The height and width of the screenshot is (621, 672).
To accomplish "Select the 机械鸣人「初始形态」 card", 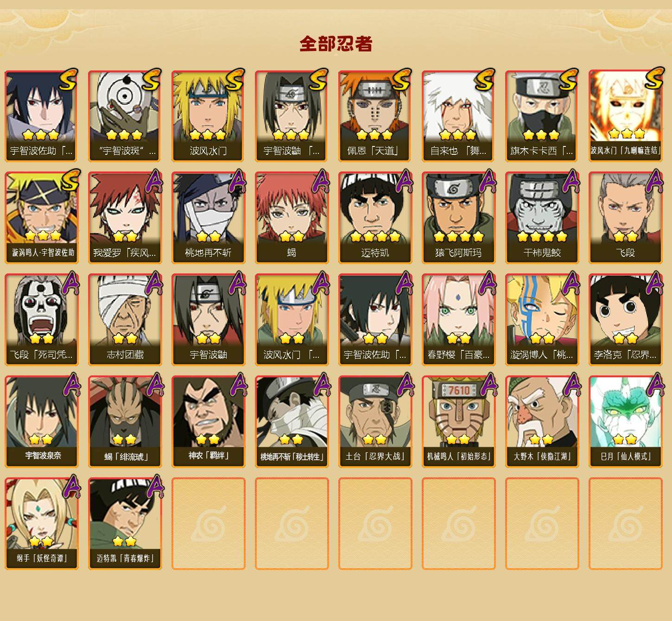I will click(x=458, y=422).
